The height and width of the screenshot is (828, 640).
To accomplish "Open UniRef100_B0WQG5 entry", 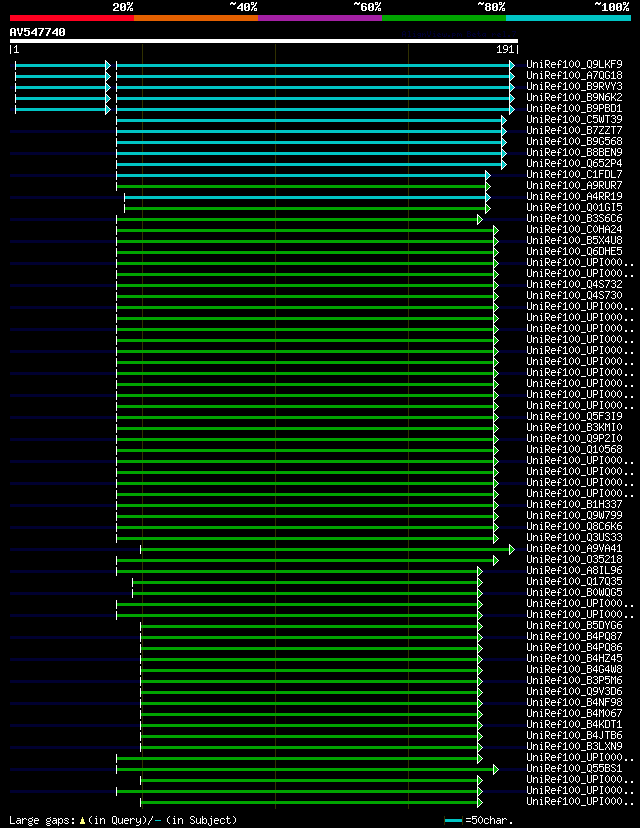I will point(574,592).
